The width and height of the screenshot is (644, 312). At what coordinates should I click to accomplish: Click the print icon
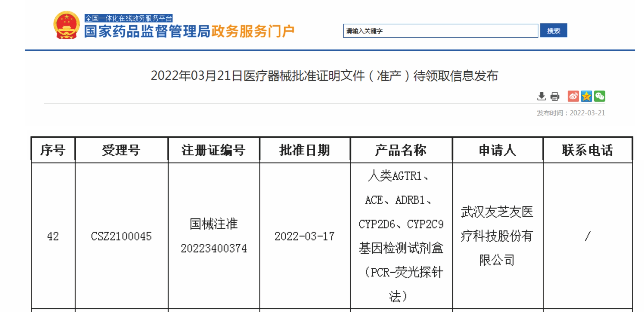click(x=555, y=96)
